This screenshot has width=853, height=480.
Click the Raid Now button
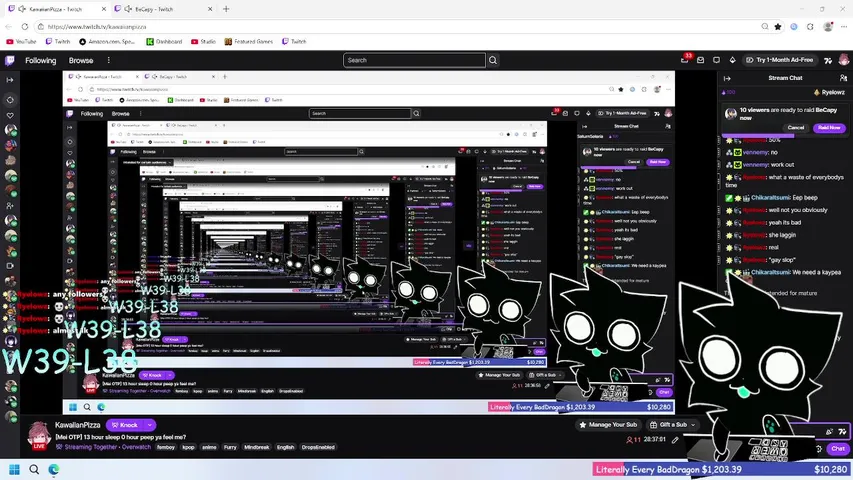(x=829, y=127)
